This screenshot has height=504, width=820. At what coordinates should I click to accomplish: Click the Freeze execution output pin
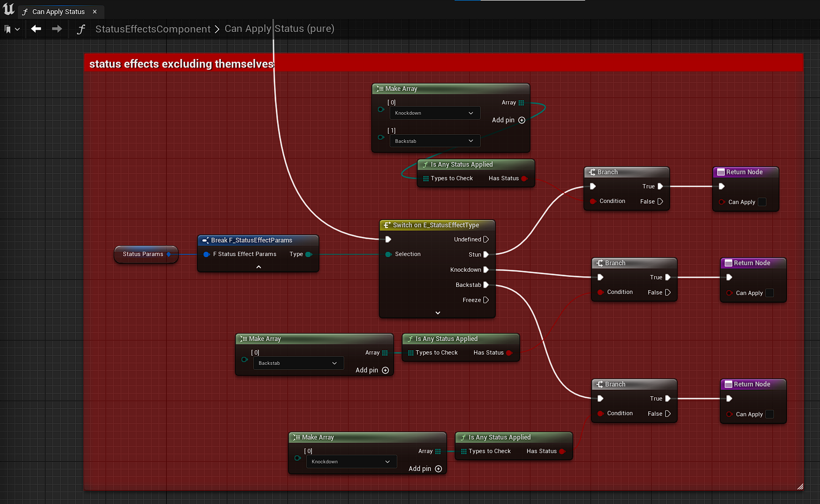click(x=486, y=300)
